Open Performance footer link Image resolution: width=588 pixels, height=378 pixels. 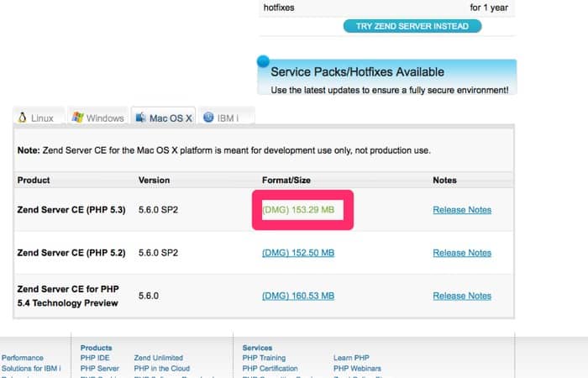23,358
